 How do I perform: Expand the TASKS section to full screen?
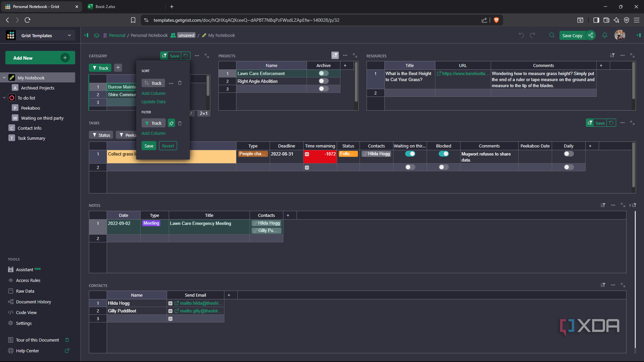point(632,122)
